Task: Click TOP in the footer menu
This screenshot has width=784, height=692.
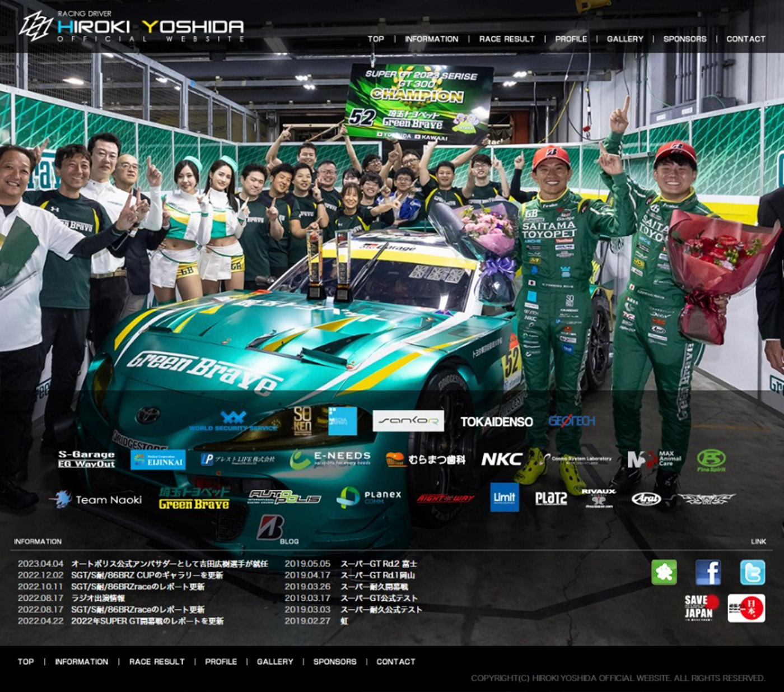Action: (26, 661)
